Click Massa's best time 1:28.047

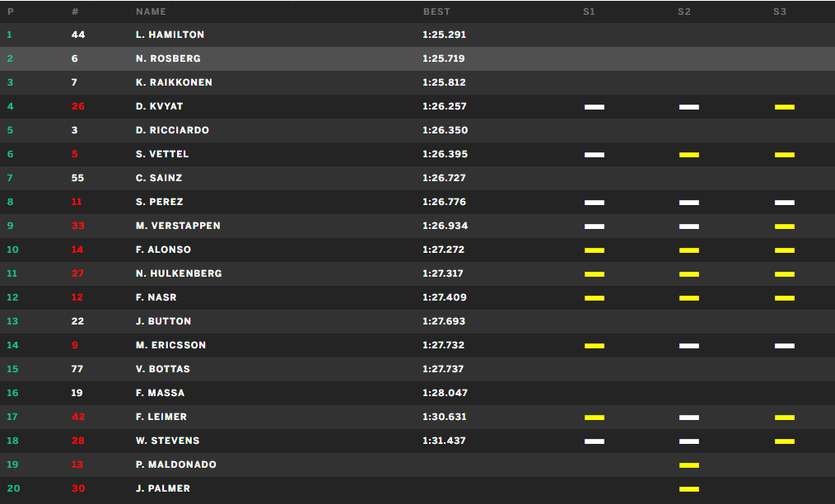pyautogui.click(x=445, y=393)
